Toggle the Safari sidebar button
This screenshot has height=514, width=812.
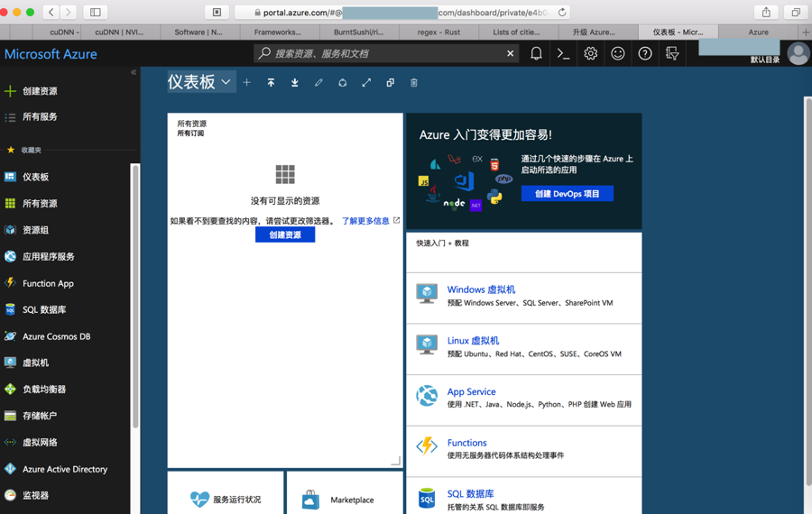96,12
